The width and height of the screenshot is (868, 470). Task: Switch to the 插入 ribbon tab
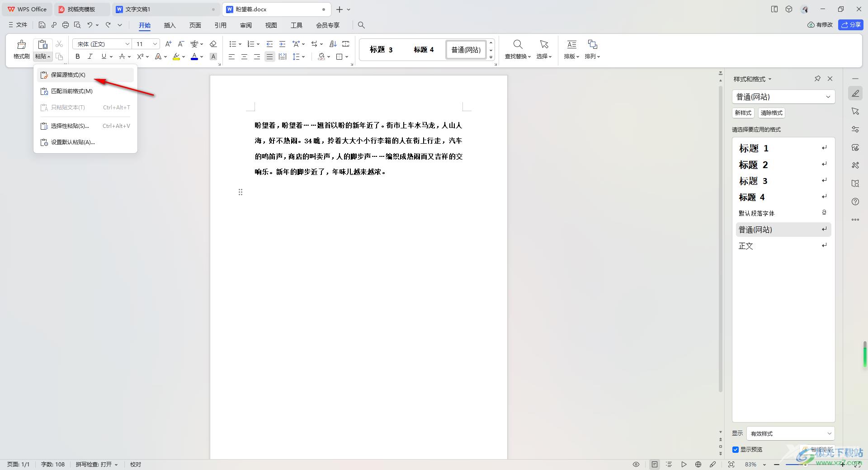pos(170,25)
